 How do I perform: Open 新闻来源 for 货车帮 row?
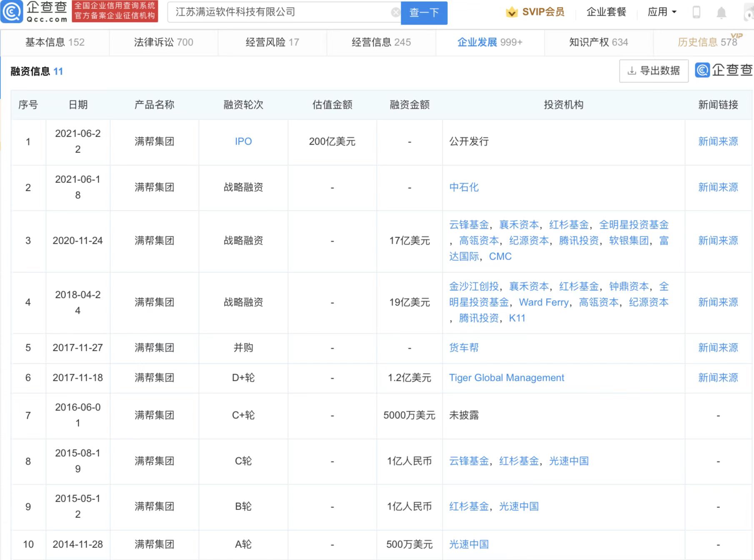pos(718,348)
